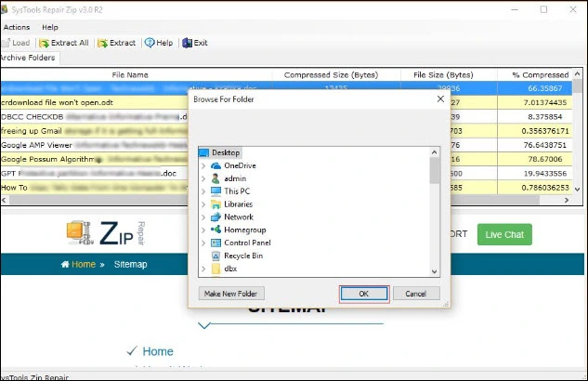Expand the OneDrive tree node
Image resolution: width=588 pixels, height=381 pixels.
[x=203, y=165]
